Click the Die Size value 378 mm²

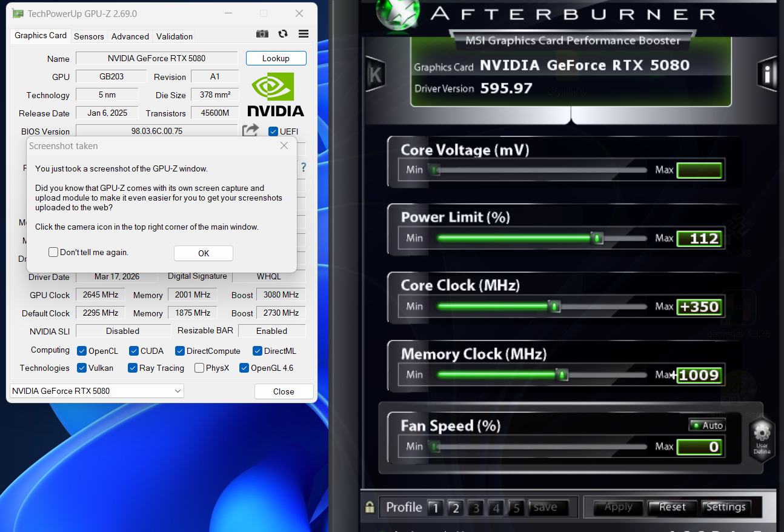pos(214,95)
